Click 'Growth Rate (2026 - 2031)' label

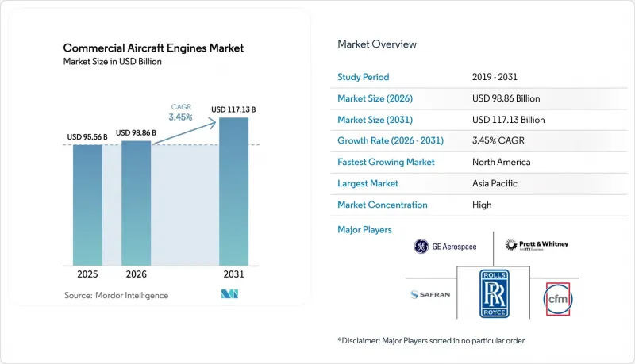pyautogui.click(x=391, y=140)
